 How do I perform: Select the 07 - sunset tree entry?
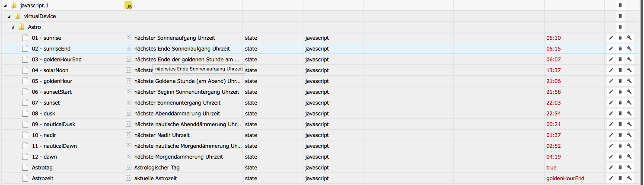click(46, 102)
